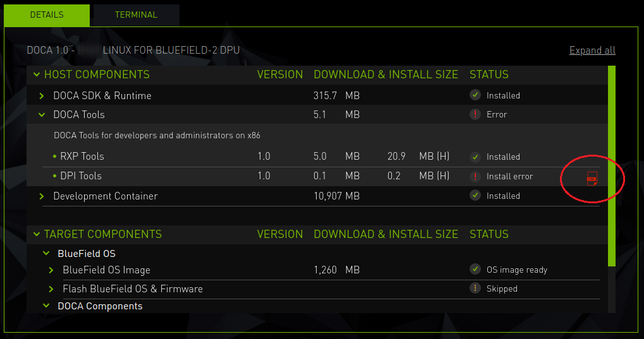The width and height of the screenshot is (644, 339).
Task: Click the red log file icon for DPI Tools
Action: pos(592,179)
